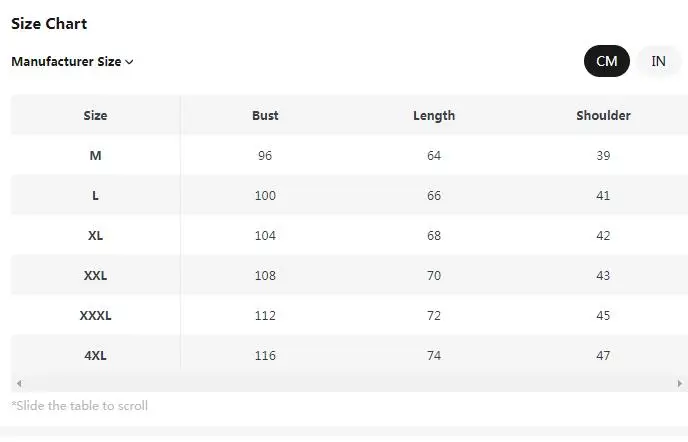Select the XXXL size row label
Image resolution: width=688 pixels, height=442 pixels.
point(95,315)
